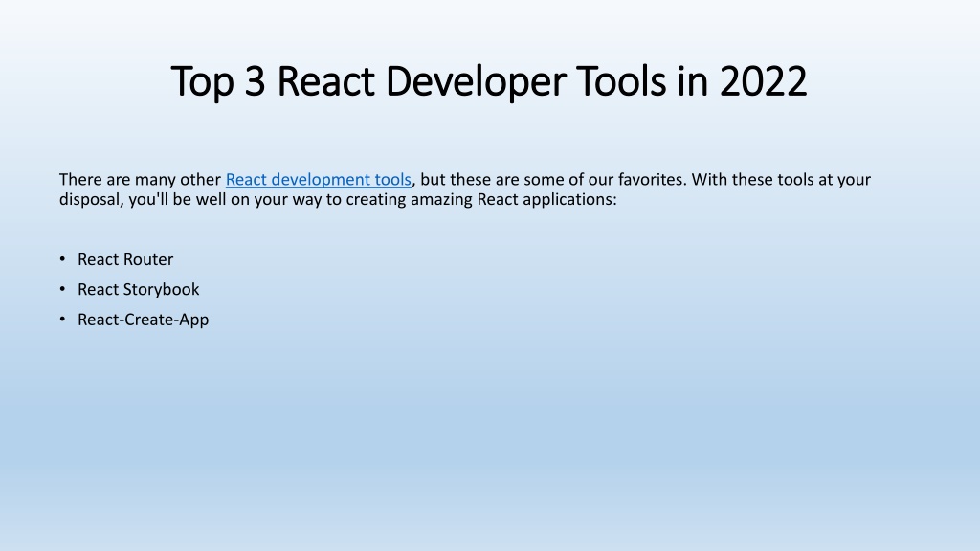Select the "React Storybook" bullet item

click(138, 289)
